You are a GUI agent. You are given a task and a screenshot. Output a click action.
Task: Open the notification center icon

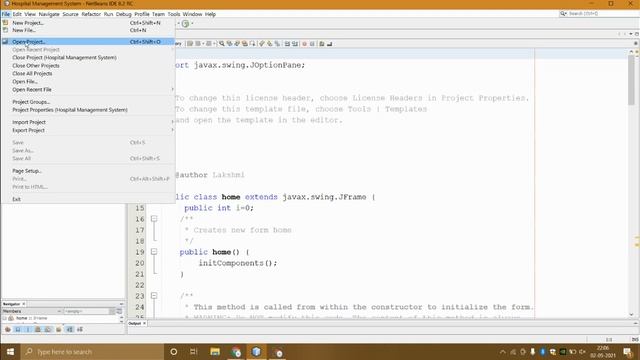(x=628, y=352)
